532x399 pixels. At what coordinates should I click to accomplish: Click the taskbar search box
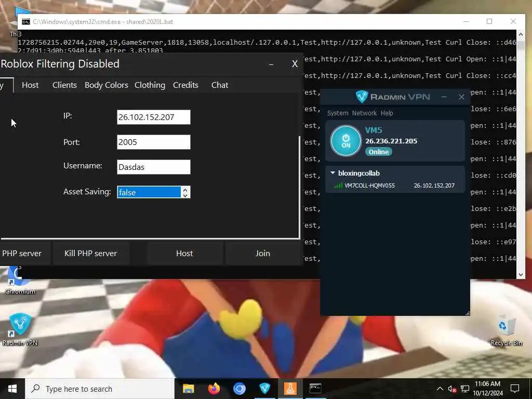[x=100, y=389]
